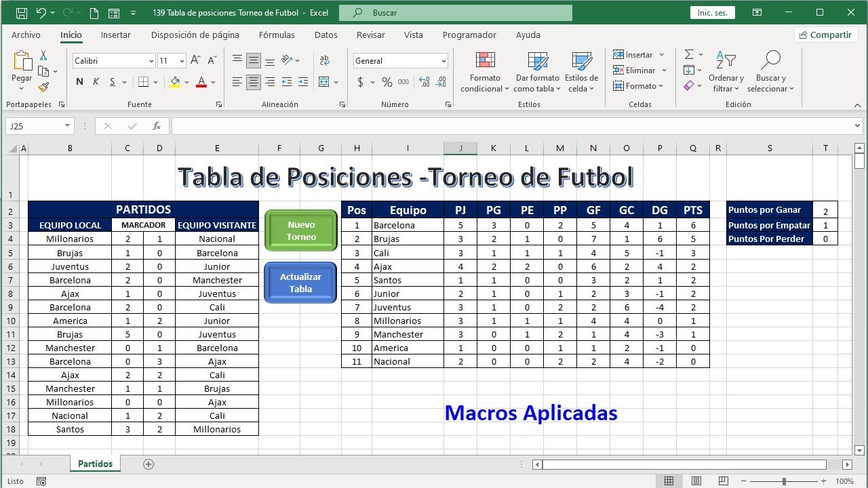Click the Insert Function fx icon
The image size is (868, 488).
coord(157,126)
